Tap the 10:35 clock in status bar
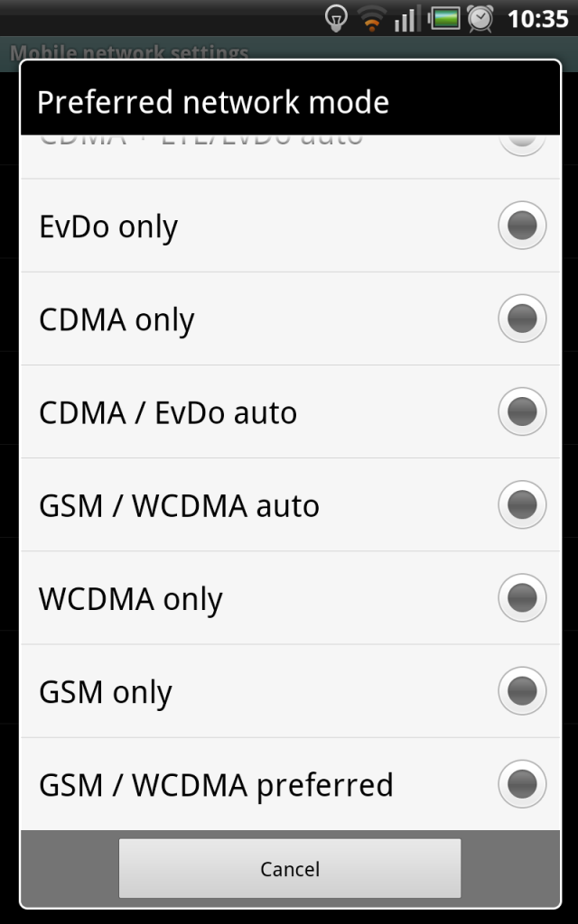 [x=537, y=20]
